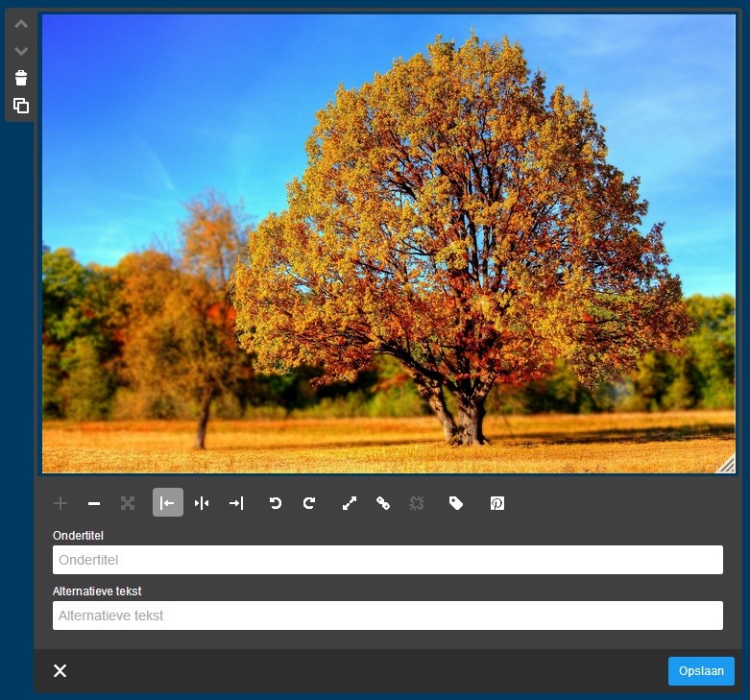Open the tag label icon
This screenshot has width=750, height=700.
pyautogui.click(x=456, y=503)
